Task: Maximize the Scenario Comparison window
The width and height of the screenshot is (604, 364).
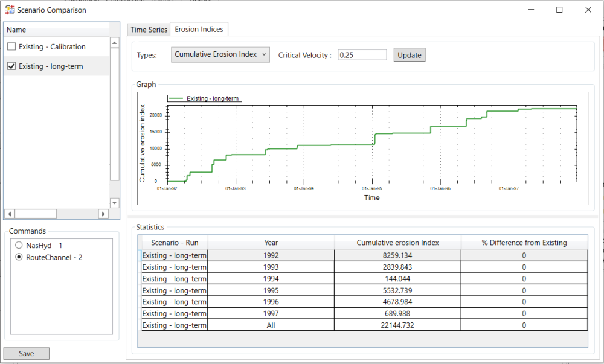Action: point(559,10)
